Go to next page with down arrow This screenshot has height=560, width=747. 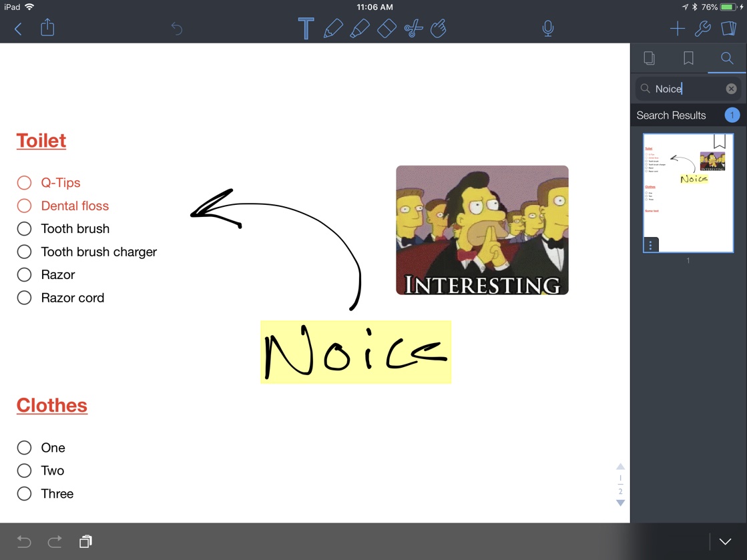[620, 503]
